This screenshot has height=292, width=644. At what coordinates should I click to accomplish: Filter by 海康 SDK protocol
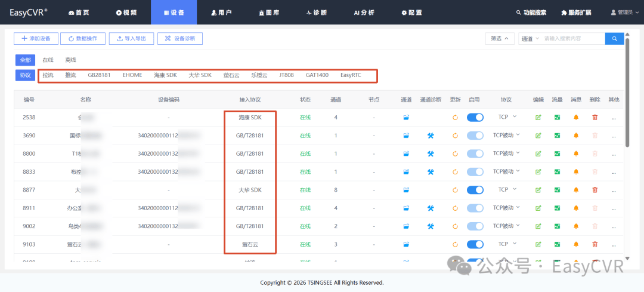click(x=166, y=75)
